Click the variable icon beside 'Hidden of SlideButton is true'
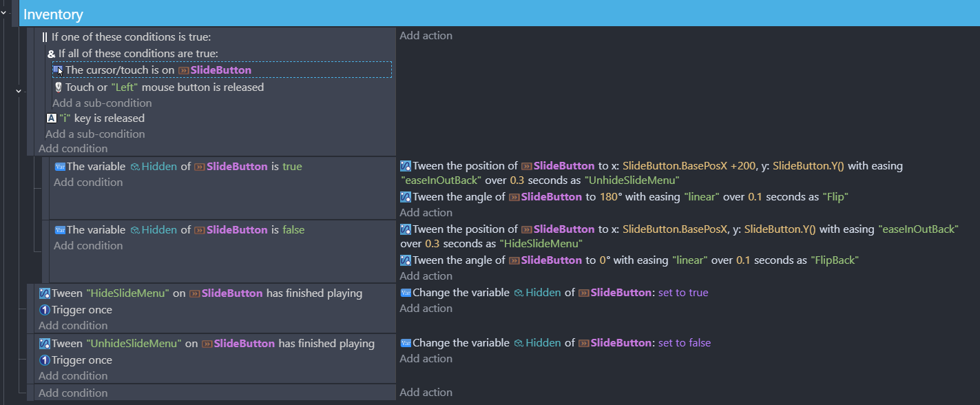 (59, 167)
